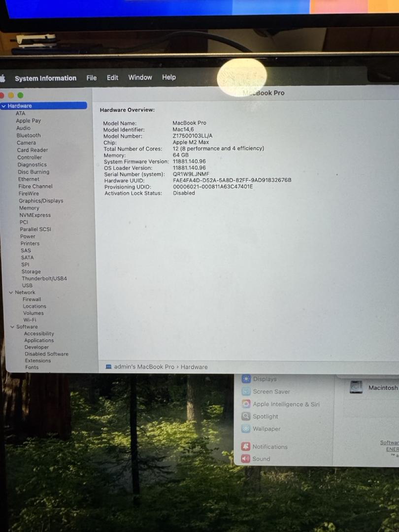Select Audio in the sidebar

coord(24,128)
